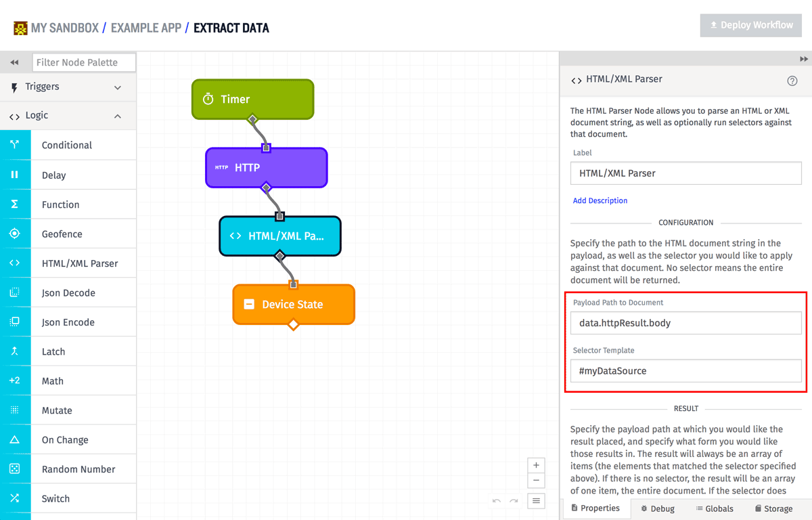Click the Switch node shuffle icon
This screenshot has width=812, height=520.
pos(15,498)
